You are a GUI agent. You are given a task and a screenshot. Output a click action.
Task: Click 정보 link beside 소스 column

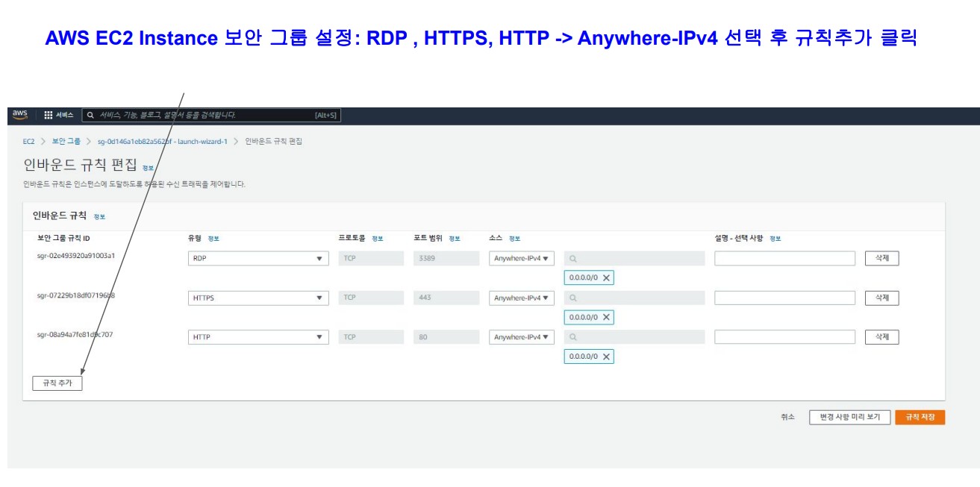pos(514,239)
